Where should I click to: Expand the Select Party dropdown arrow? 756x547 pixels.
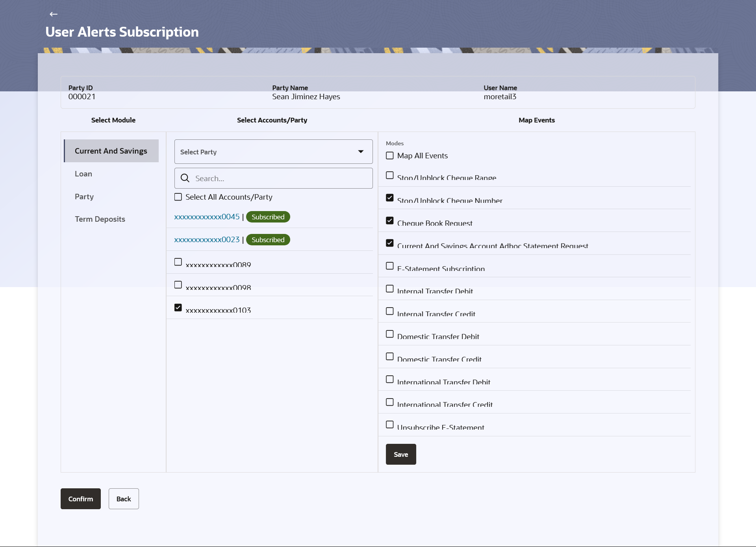tap(361, 152)
